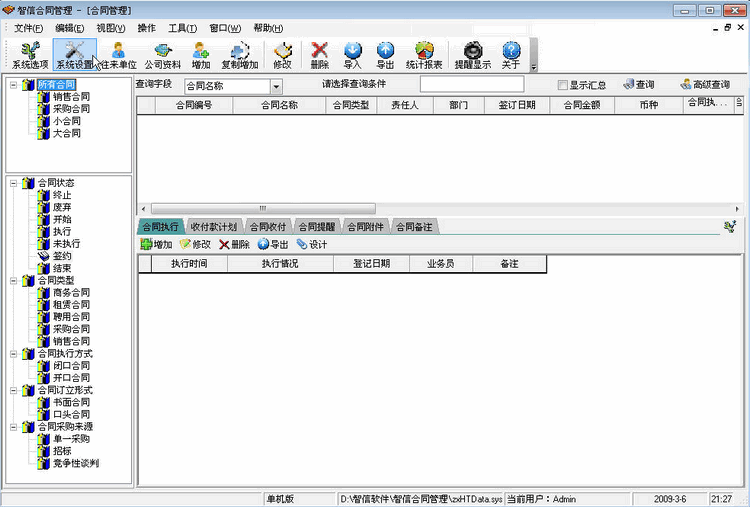Switch to the 合同收付 tab
Viewport: 750px width, 507px height.
tap(268, 227)
